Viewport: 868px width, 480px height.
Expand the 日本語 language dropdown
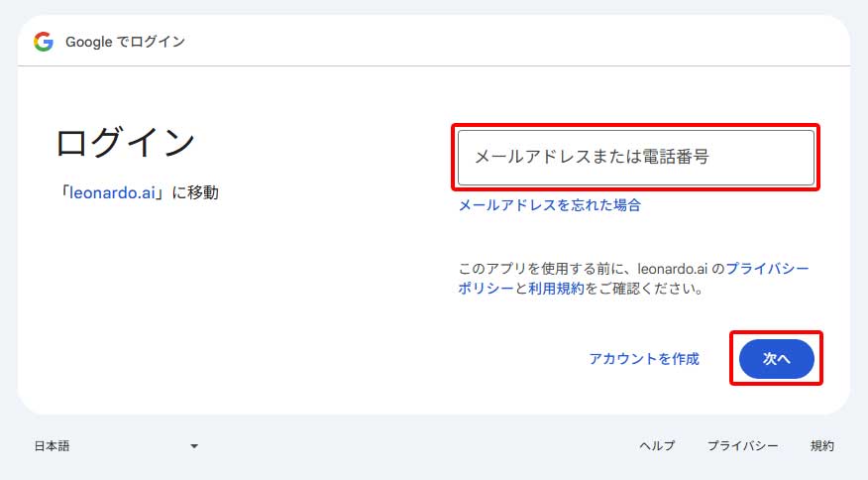(x=116, y=446)
